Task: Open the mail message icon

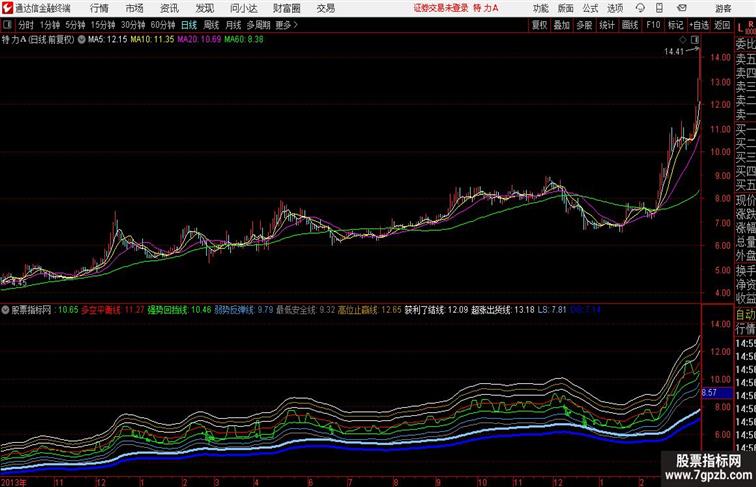Action: point(682,8)
